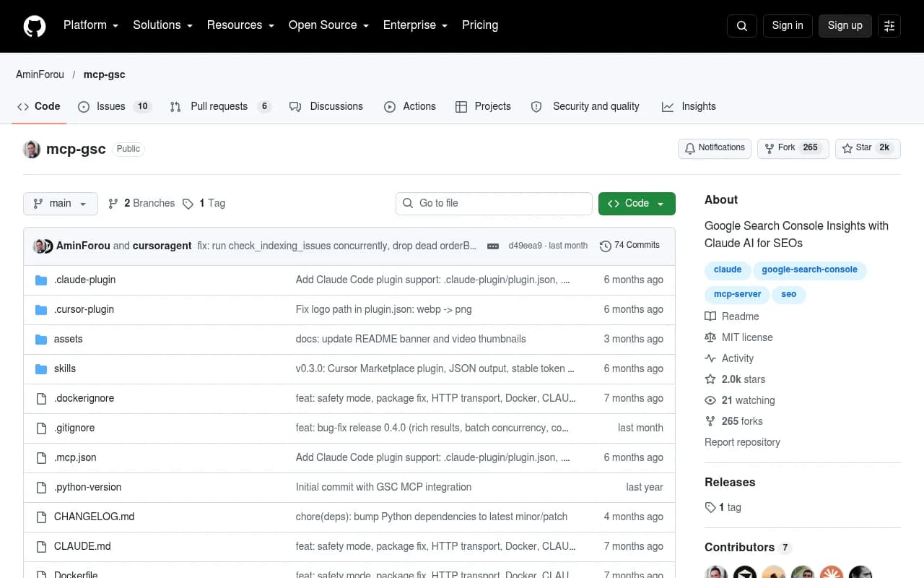This screenshot has height=578, width=924.
Task: Open the mcp-gsc breadcrumb repository link
Action: pos(105,74)
